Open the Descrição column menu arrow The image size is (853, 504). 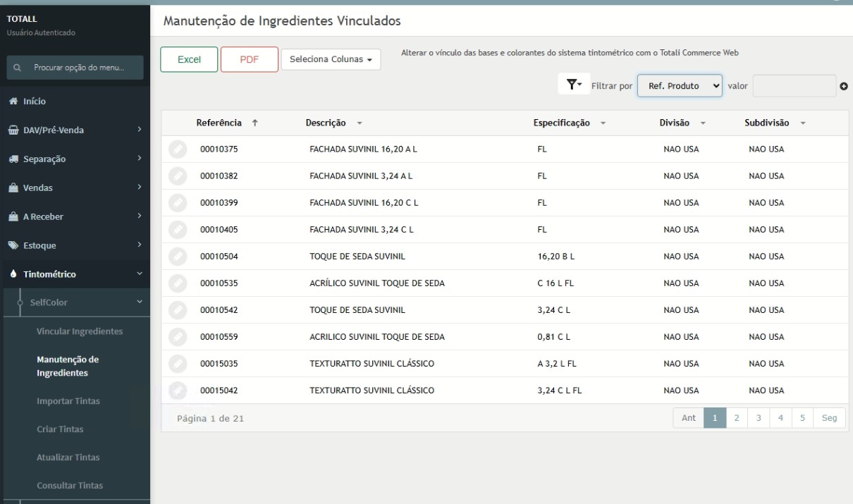pyautogui.click(x=359, y=123)
